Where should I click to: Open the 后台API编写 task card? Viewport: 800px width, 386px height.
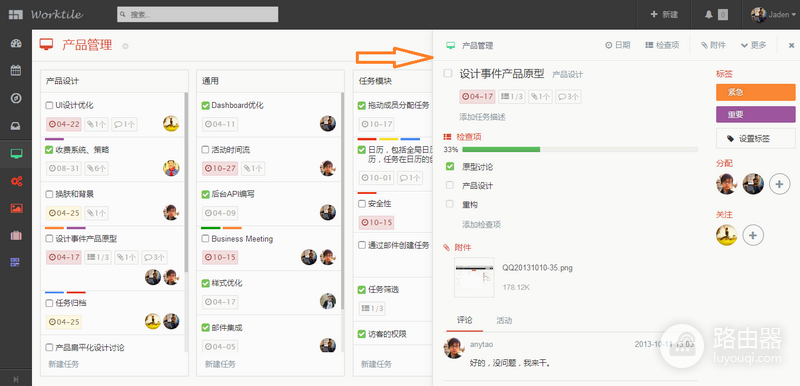coord(269,204)
